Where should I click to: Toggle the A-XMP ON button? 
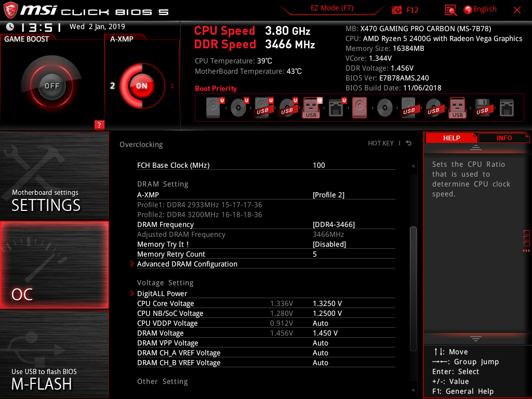point(142,86)
